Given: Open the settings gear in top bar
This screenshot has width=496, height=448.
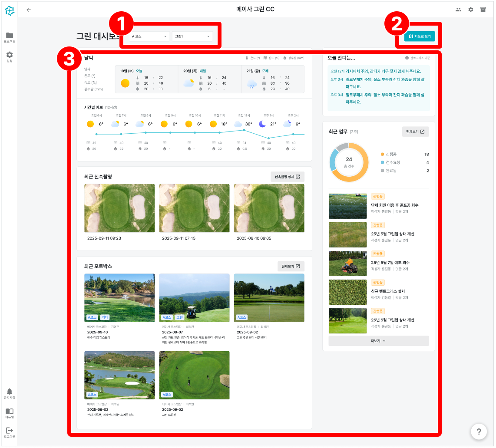Looking at the screenshot, I should (470, 10).
